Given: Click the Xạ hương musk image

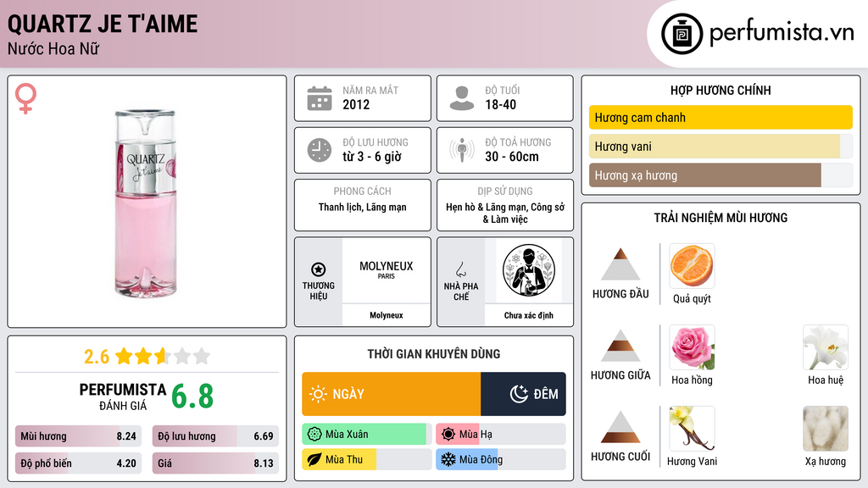Looking at the screenshot, I should point(826,428).
